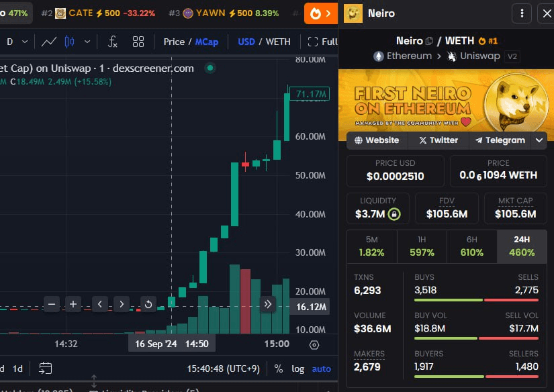Screen dimensions: 554x392
Task: Click the FDV $105.6M box
Action: point(447,208)
